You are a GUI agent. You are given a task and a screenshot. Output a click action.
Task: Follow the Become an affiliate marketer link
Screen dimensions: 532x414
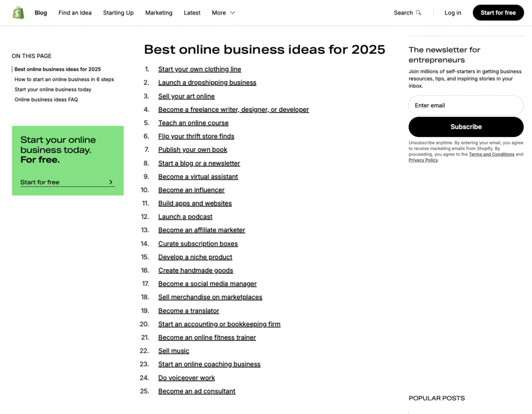[x=202, y=230]
